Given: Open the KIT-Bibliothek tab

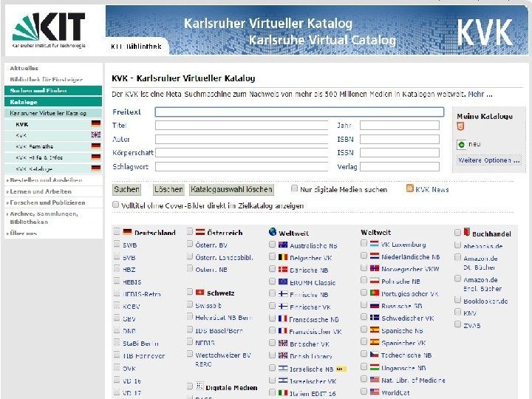Looking at the screenshot, I should (x=136, y=47).
